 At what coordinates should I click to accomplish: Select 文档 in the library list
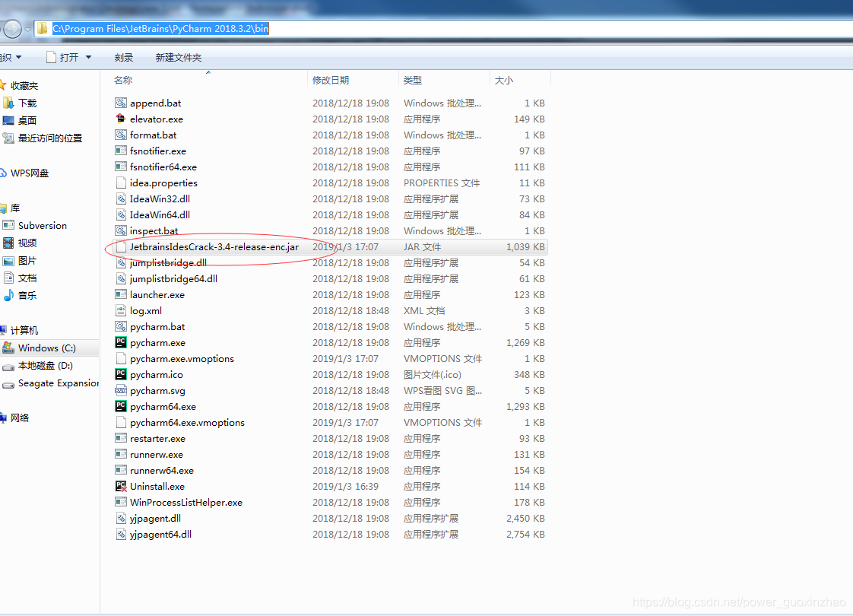[x=27, y=278]
